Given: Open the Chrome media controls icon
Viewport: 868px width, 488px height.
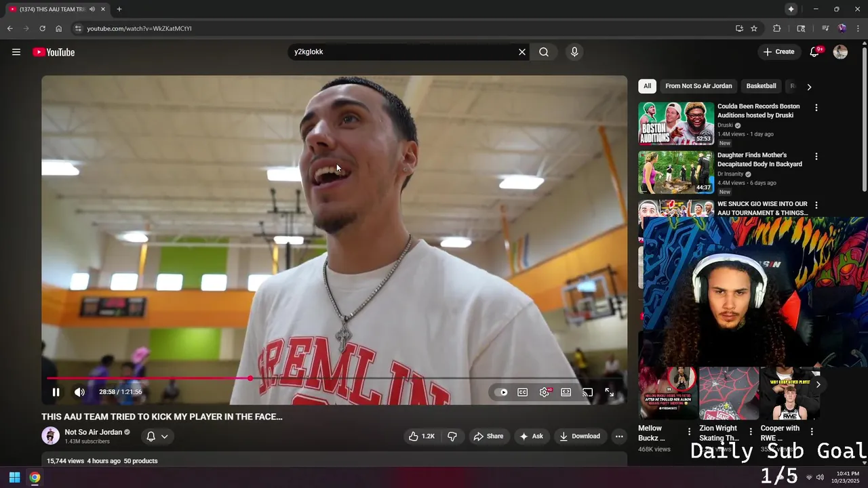Looking at the screenshot, I should pos(825,28).
